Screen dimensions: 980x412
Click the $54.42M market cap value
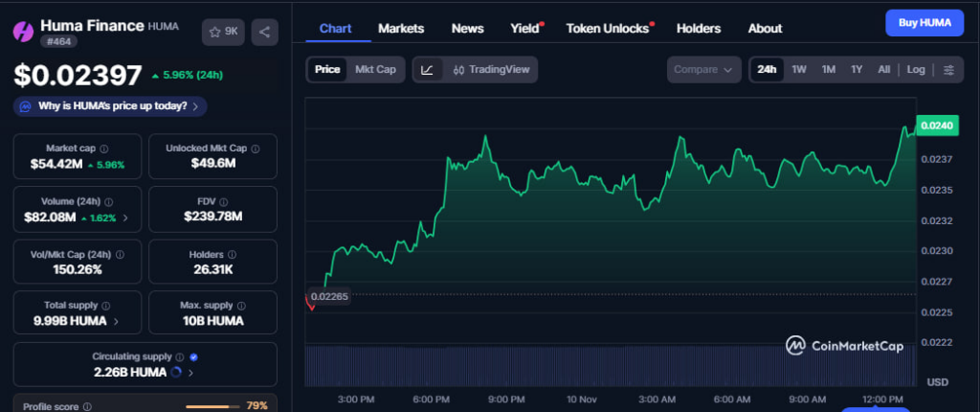pos(56,165)
